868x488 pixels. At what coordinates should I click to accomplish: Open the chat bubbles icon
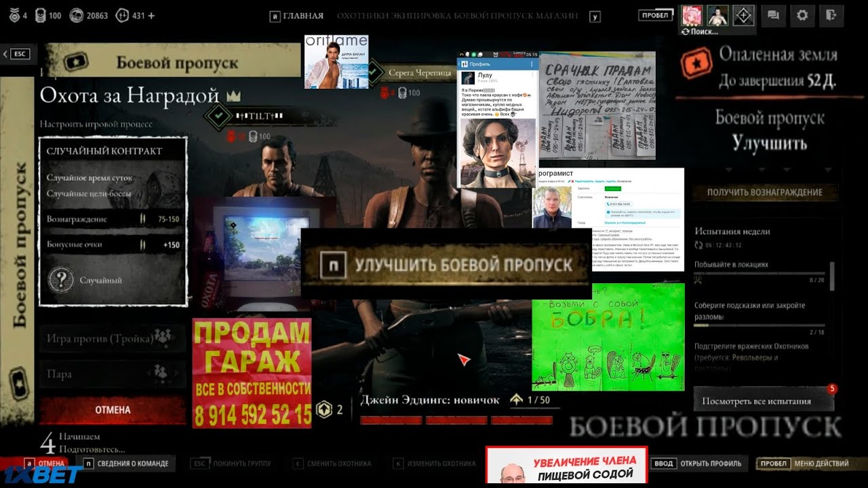pyautogui.click(x=772, y=15)
